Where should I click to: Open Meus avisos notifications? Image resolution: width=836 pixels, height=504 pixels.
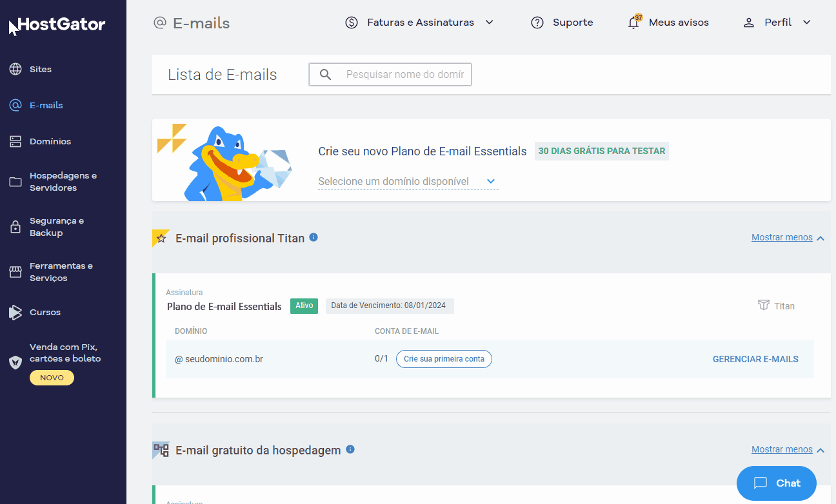668,23
